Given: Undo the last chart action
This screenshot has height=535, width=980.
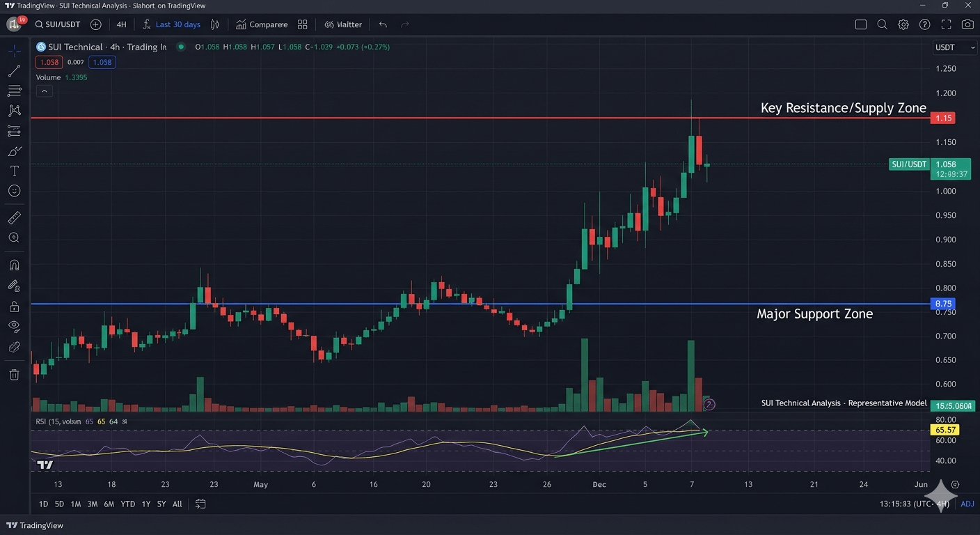Looking at the screenshot, I should pos(383,24).
